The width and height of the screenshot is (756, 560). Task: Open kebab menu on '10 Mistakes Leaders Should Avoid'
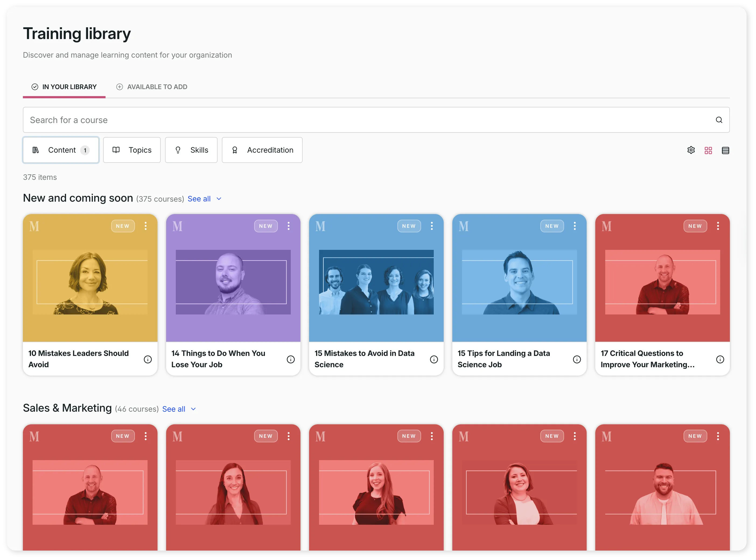point(145,226)
